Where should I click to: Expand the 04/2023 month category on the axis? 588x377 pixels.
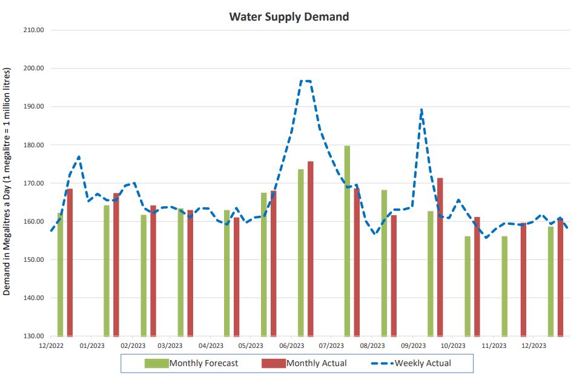pos(213,343)
